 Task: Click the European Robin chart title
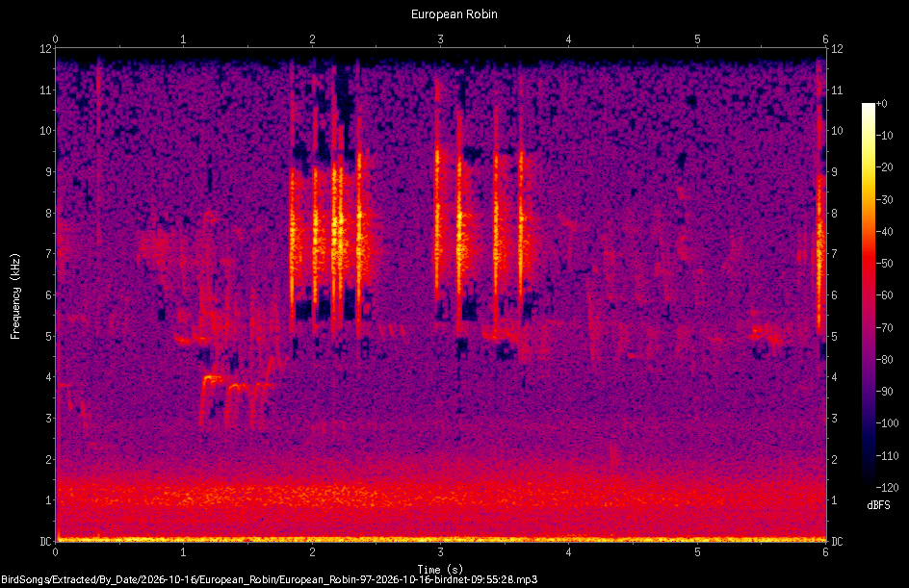(x=454, y=13)
